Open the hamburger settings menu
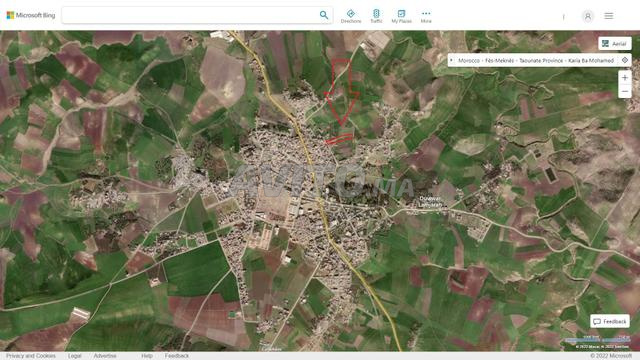The width and height of the screenshot is (640, 360). 609,16
